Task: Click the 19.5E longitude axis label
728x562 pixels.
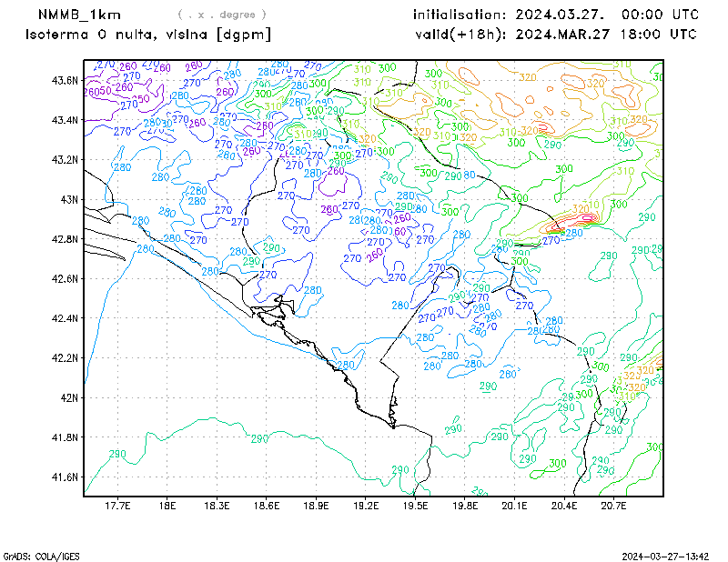Action: click(416, 506)
